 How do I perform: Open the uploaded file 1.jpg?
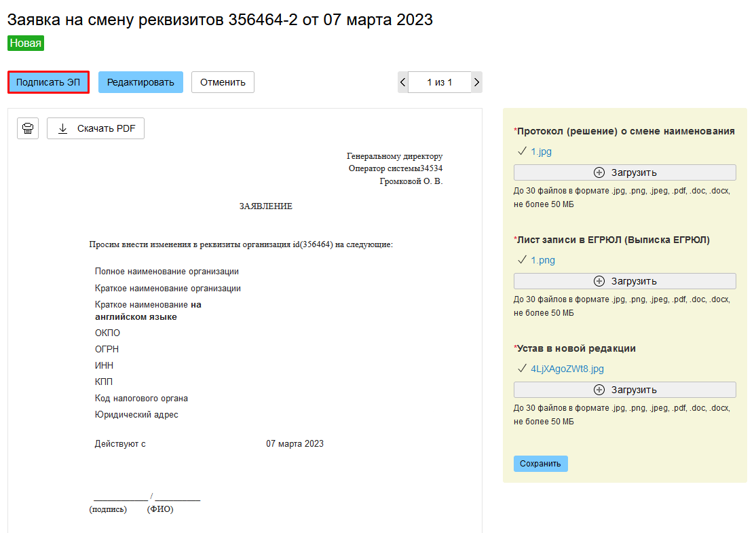[541, 151]
